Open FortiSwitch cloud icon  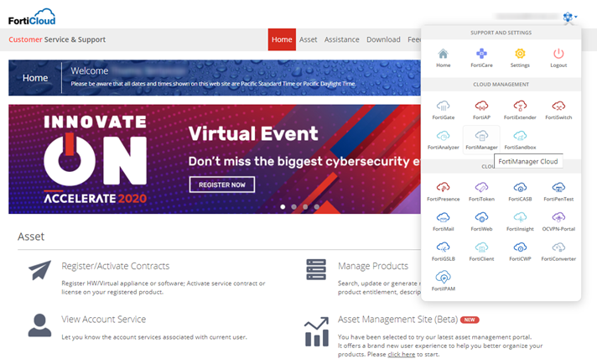pos(558,107)
